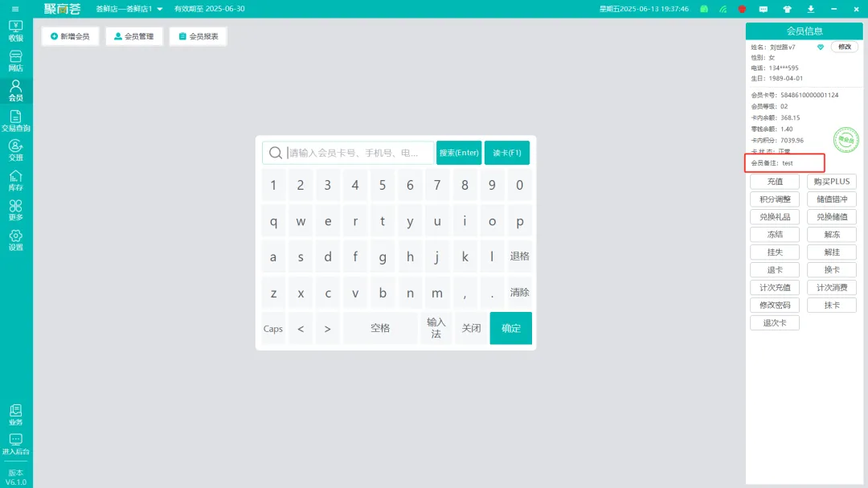Click the 充值 recharge button
This screenshot has height=488, width=868.
point(774,182)
